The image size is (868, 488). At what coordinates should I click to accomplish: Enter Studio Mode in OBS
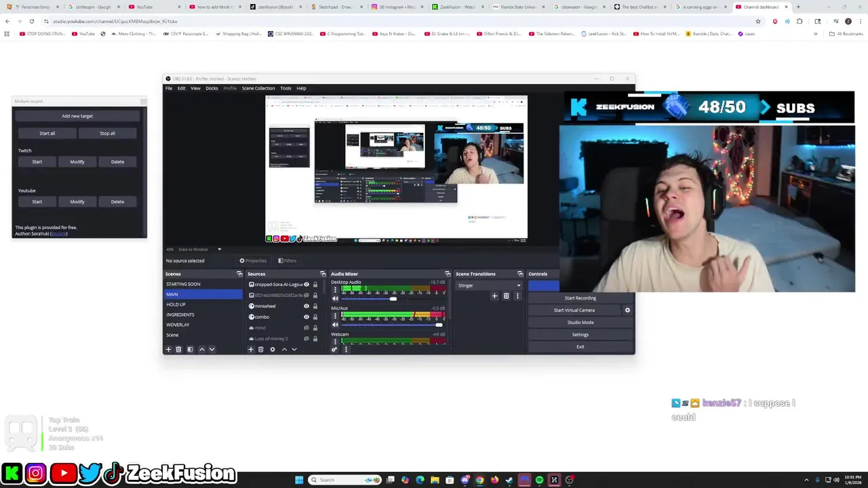580,322
